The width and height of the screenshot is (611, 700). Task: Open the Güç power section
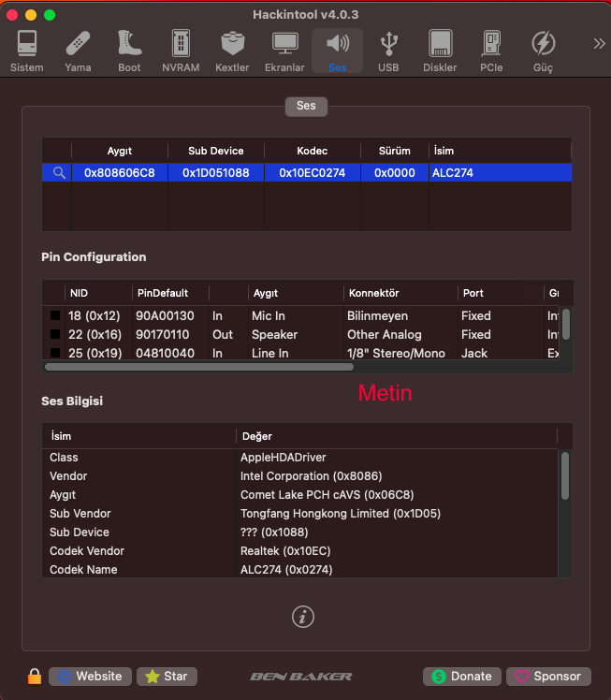[543, 51]
